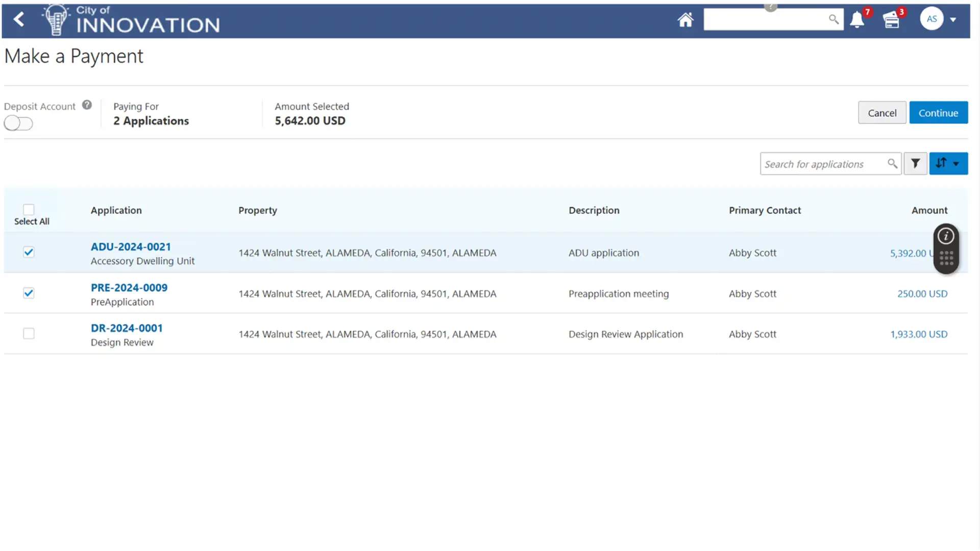Click the 1,933.00 USD amount link

point(918,334)
